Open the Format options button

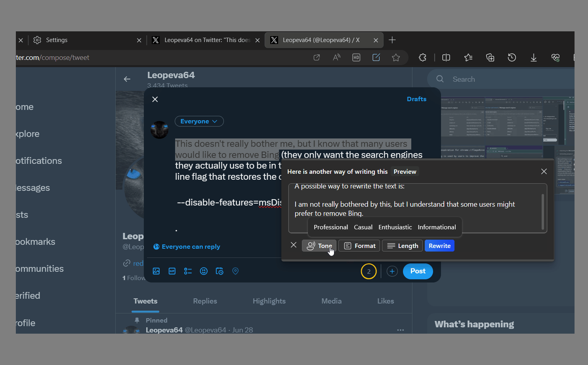click(x=359, y=246)
